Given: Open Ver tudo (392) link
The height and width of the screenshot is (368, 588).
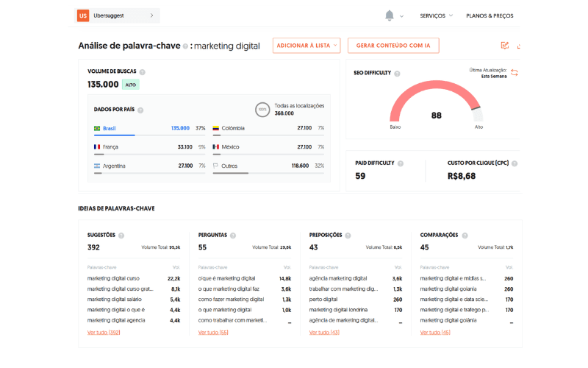Looking at the screenshot, I should [104, 333].
